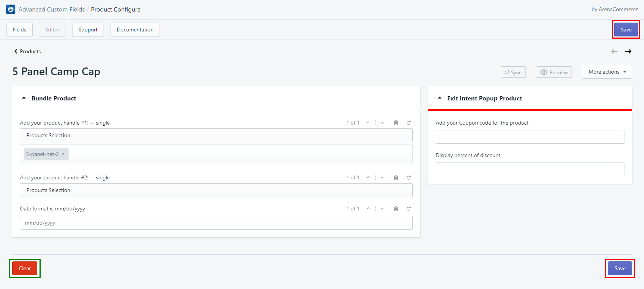This screenshot has width=644, height=289.
Task: Move product handle #1 field down
Action: [382, 123]
